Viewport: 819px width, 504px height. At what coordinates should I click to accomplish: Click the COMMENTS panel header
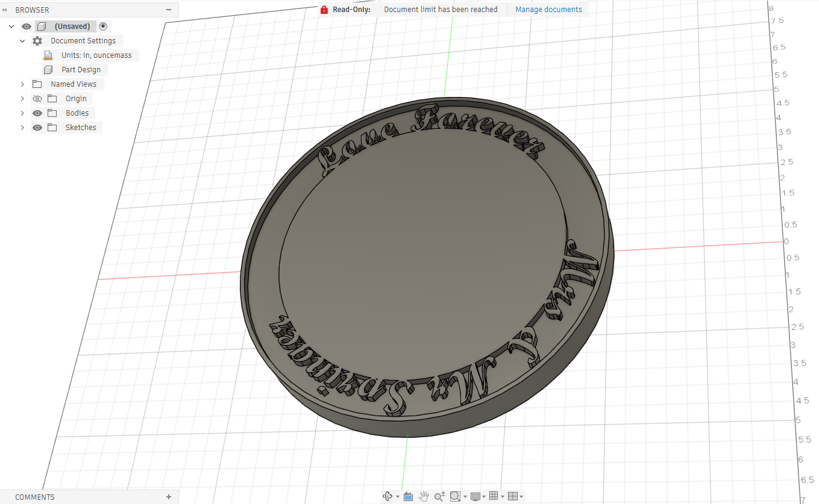(35, 497)
